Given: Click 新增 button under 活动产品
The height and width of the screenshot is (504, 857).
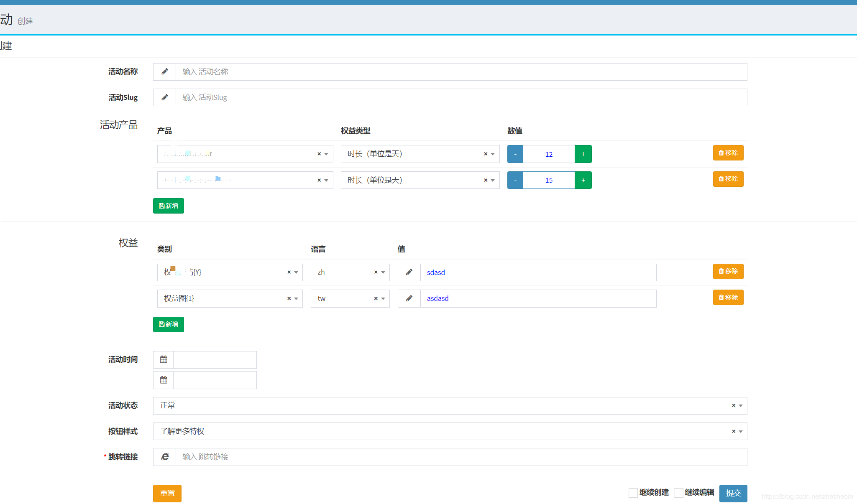Looking at the screenshot, I should pos(168,206).
